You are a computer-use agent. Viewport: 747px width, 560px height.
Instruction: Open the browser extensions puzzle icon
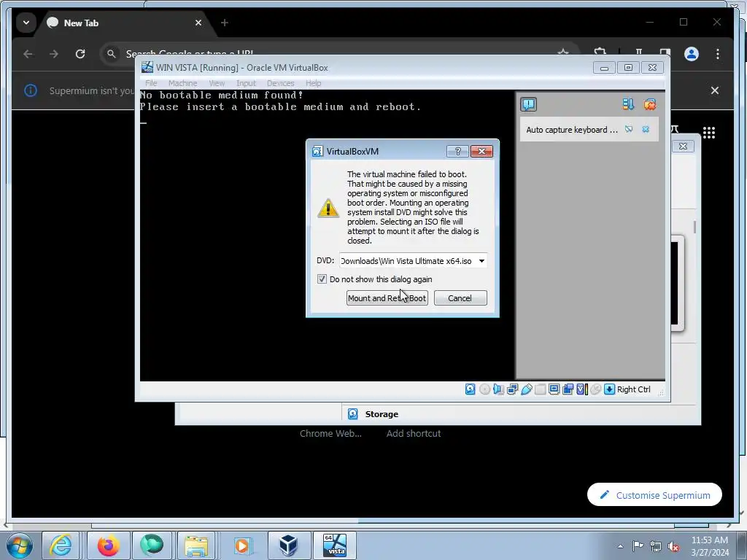point(600,52)
